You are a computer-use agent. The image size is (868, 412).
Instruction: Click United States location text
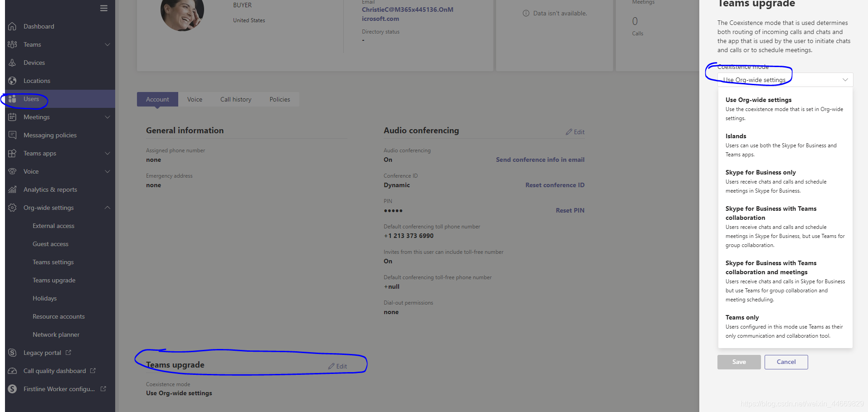point(249,20)
